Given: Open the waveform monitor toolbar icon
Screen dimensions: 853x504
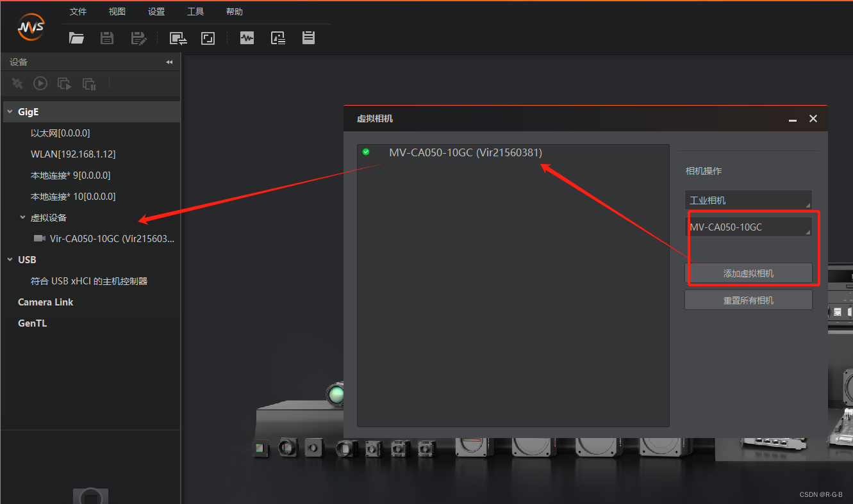Looking at the screenshot, I should click(247, 38).
